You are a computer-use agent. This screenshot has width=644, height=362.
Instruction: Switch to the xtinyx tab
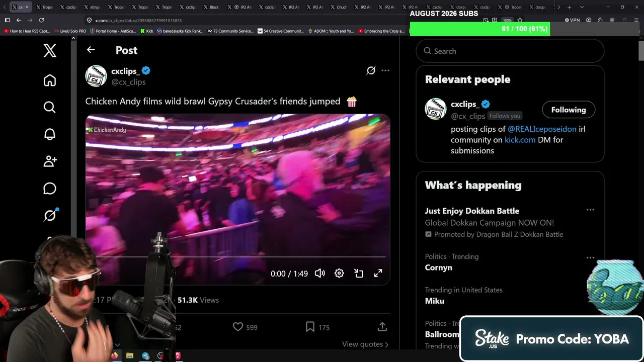[x=92, y=7]
